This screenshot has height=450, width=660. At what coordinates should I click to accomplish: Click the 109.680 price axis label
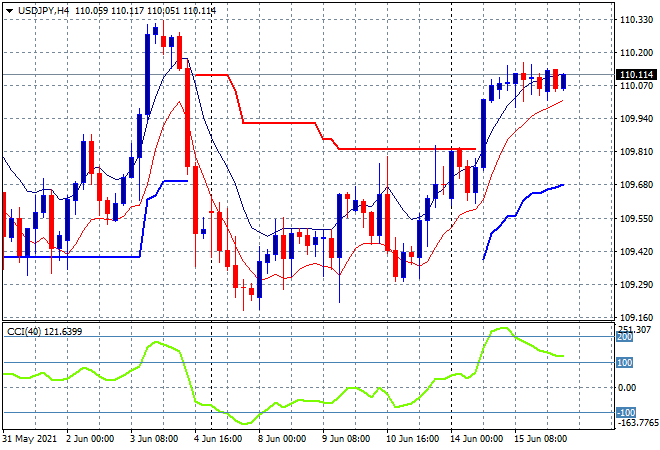pos(636,185)
